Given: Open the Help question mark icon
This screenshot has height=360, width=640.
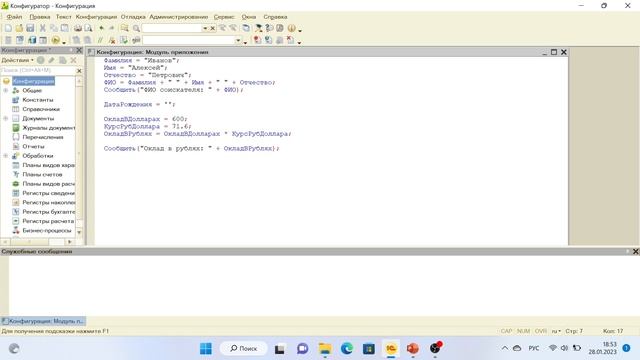Looking at the screenshot, I should coord(269,28).
